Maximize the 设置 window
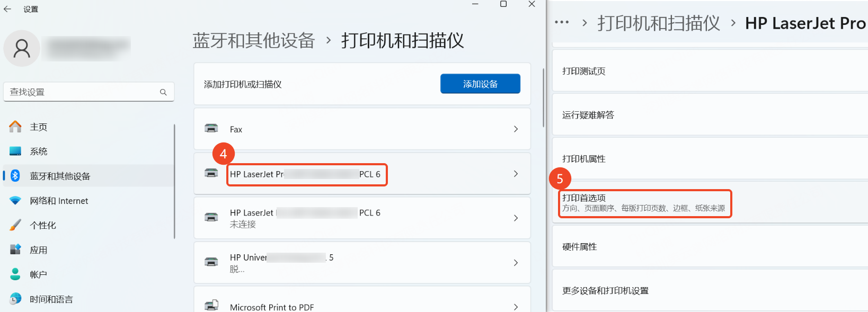 tap(503, 4)
